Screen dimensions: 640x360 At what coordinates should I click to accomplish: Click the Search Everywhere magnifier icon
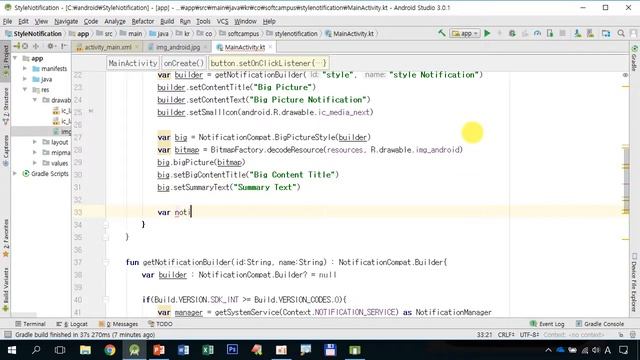coord(621,33)
